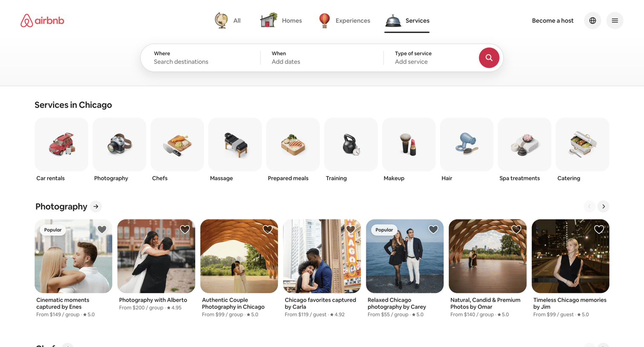Open Cinematic moments by Enes photo
Image resolution: width=644 pixels, height=347 pixels.
73,256
